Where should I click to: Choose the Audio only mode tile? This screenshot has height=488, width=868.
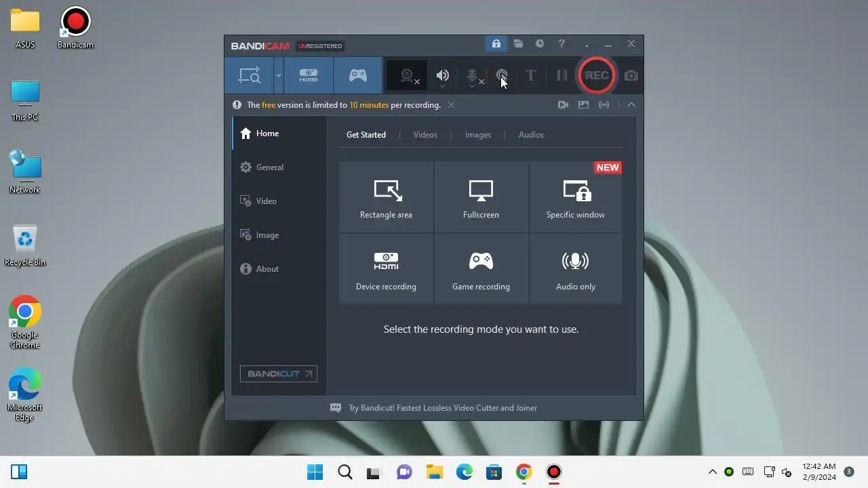[x=576, y=269]
